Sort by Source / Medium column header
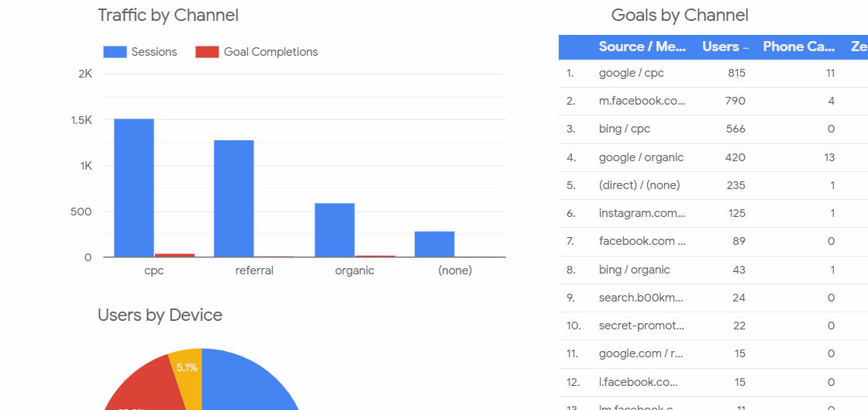The width and height of the screenshot is (868, 410). (x=642, y=47)
